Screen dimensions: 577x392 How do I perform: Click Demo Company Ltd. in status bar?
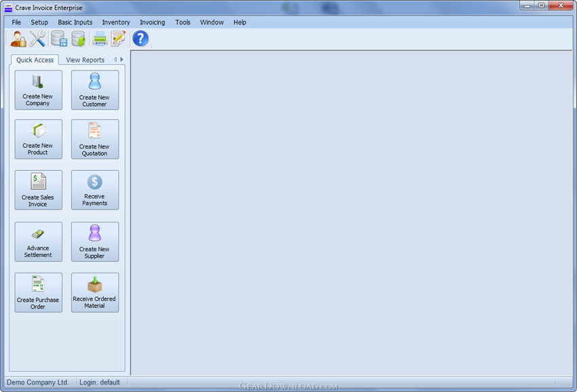[x=38, y=383]
